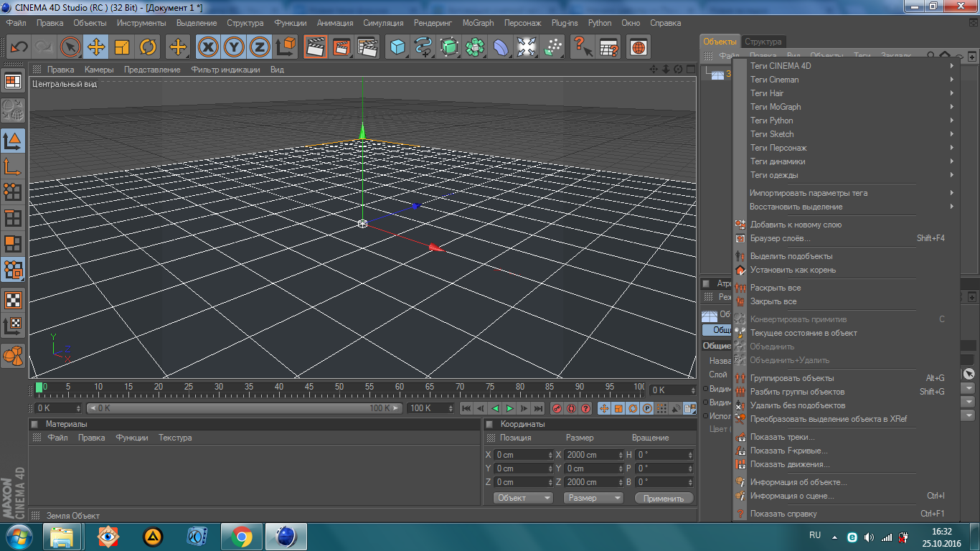Open the MoGraph menu in menu bar
Screen dimensions: 980x551
(478, 23)
